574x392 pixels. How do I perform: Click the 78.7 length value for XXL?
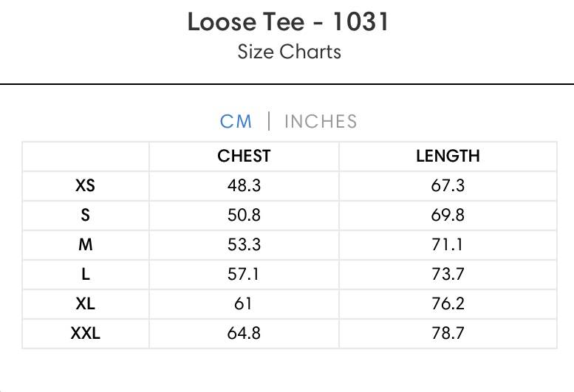click(448, 333)
